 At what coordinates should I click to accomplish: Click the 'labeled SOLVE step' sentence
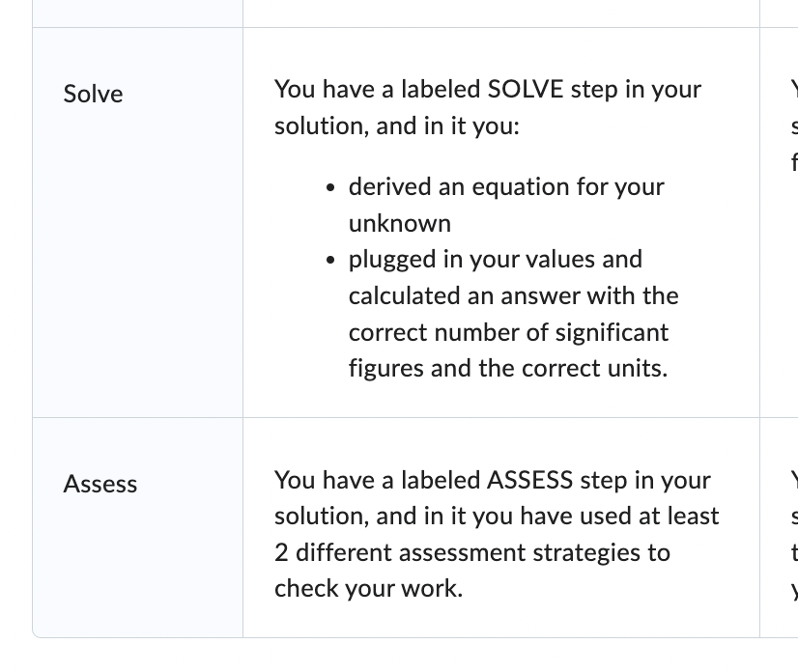[x=488, y=107]
